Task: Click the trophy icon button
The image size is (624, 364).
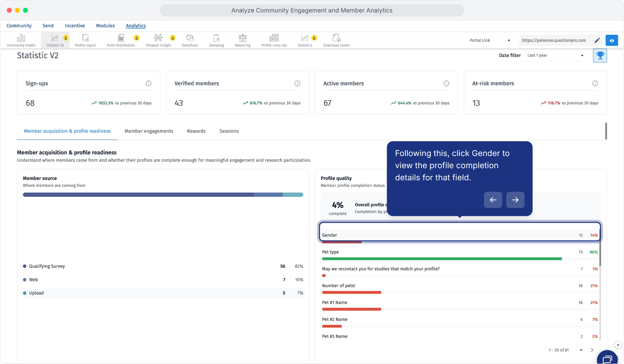Action: coord(600,55)
